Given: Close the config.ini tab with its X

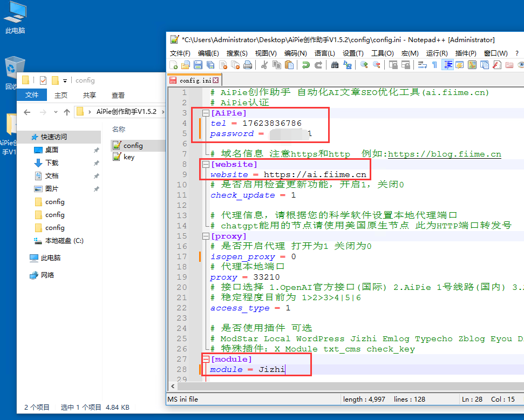Looking at the screenshot, I should pyautogui.click(x=215, y=80).
